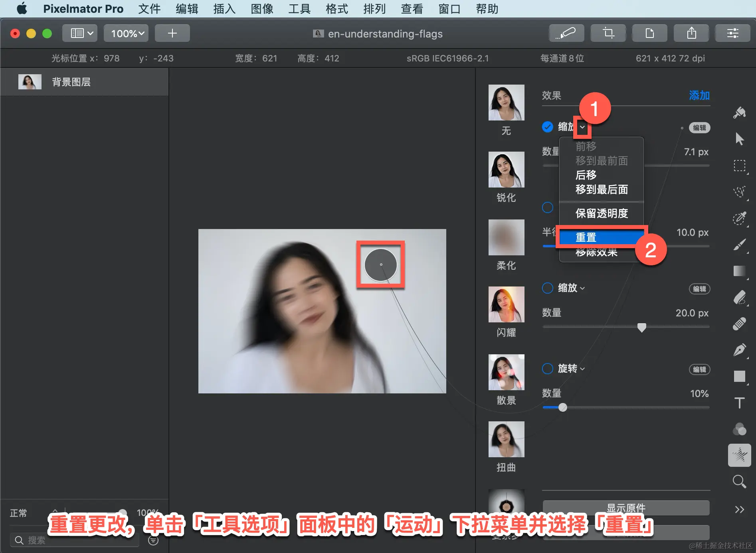Select the 背景图层 layer row
This screenshot has height=553, width=756.
point(84,82)
